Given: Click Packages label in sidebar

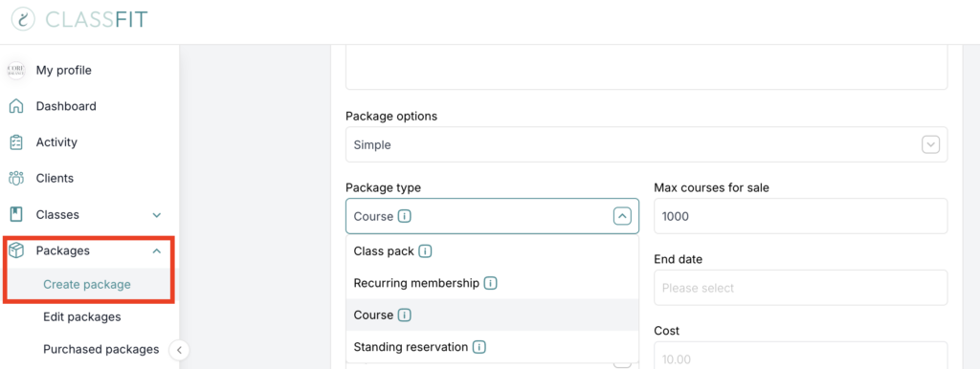Looking at the screenshot, I should click(x=62, y=251).
